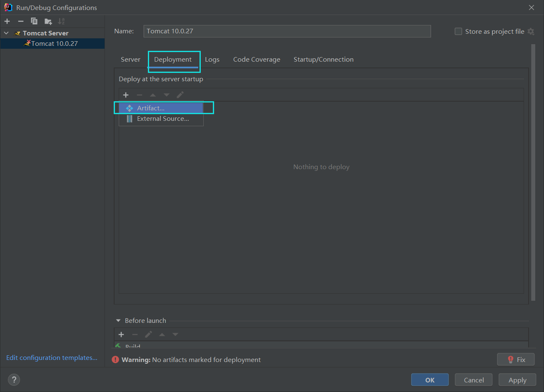Move deployment item up arrow
544x392 pixels.
[153, 95]
